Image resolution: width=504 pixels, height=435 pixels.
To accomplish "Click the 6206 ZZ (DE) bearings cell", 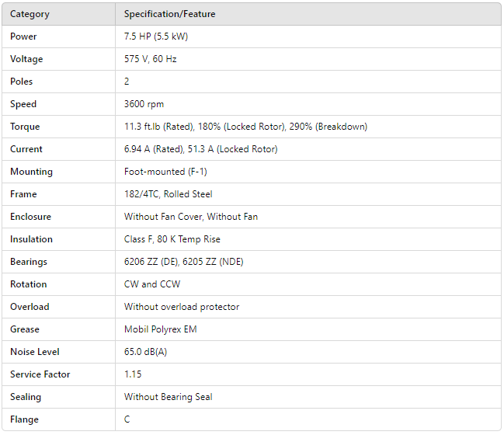I will 183,262.
